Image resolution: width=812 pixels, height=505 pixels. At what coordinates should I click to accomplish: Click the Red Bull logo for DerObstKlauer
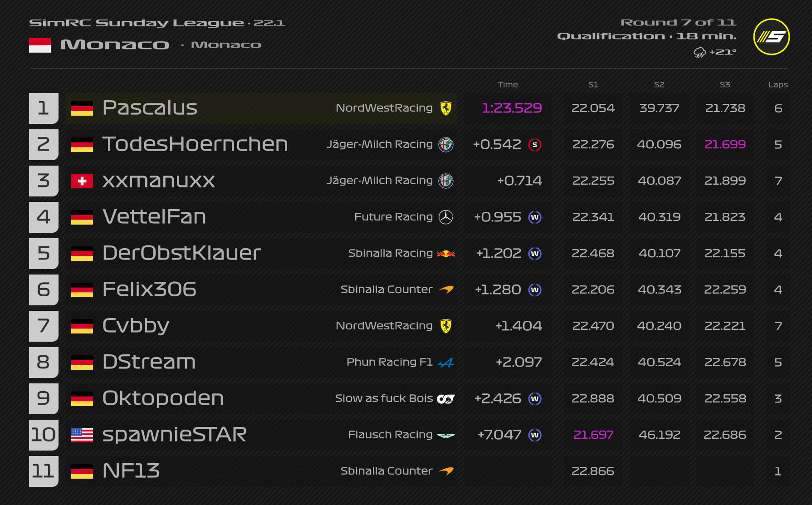[446, 254]
